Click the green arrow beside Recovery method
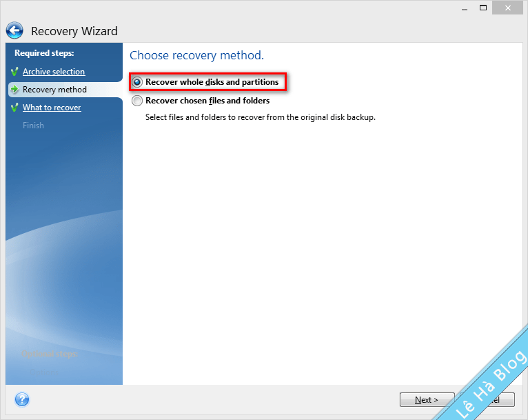 (14, 90)
